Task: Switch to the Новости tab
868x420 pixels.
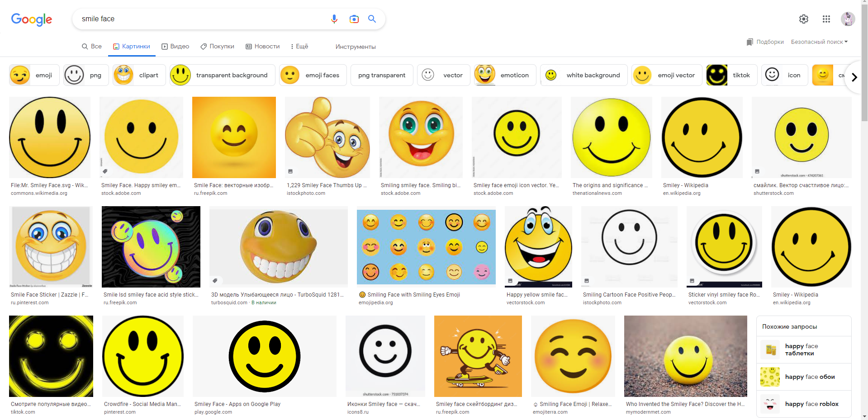Action: pos(263,47)
